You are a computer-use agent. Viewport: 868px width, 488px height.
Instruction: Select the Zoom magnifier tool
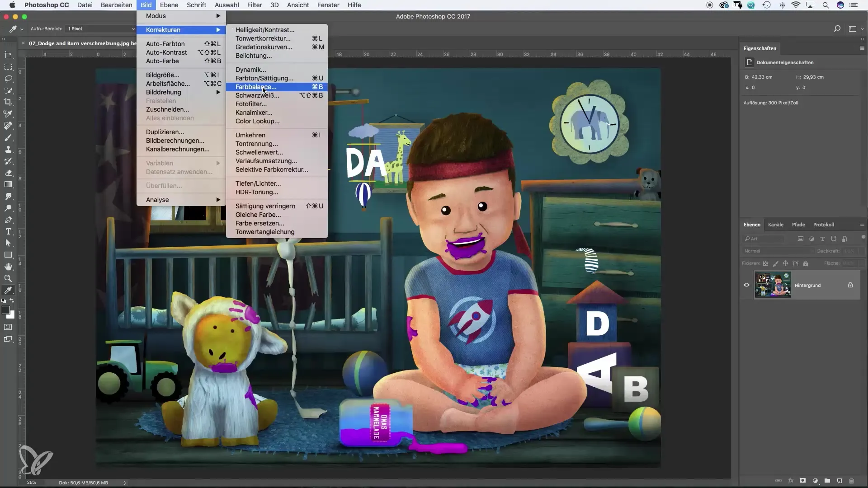coord(8,278)
